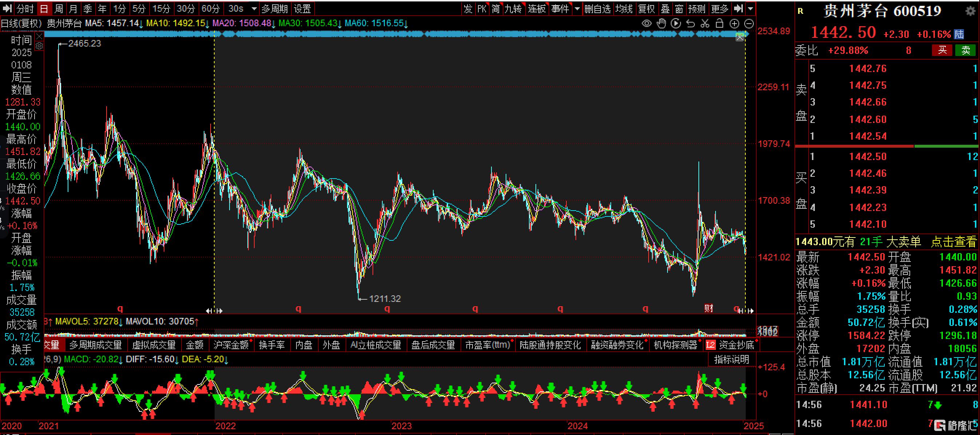Image resolution: width=980 pixels, height=435 pixels.
Task: Click the 叠 overlay button
Action: pyautogui.click(x=665, y=8)
